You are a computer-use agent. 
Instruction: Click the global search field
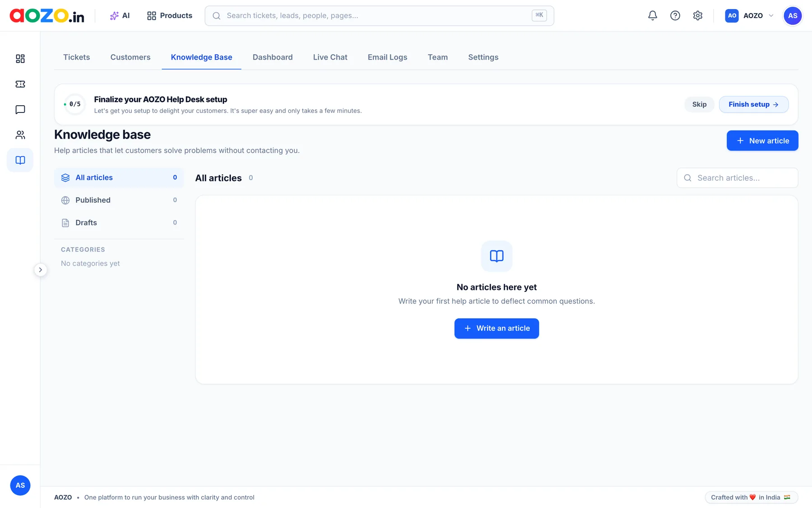379,16
